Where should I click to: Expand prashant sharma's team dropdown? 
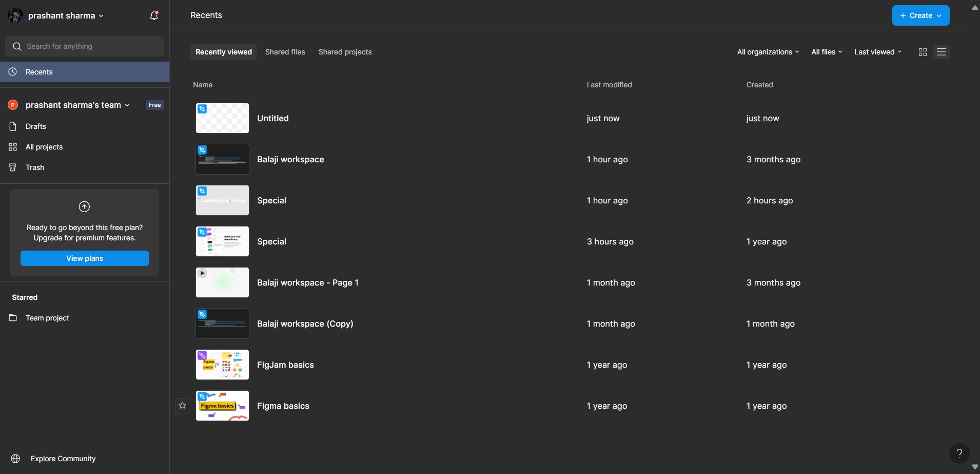77,105
